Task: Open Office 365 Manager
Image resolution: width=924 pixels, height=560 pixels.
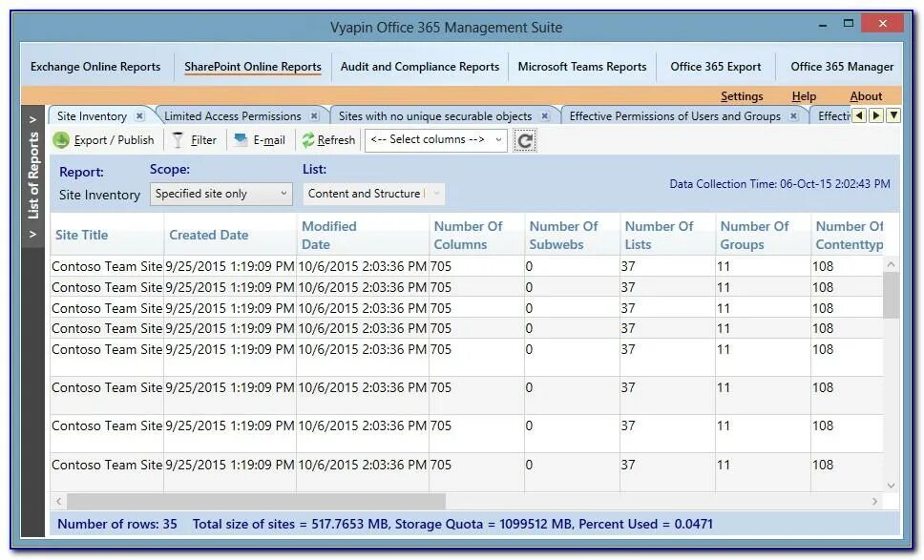Action: point(842,67)
